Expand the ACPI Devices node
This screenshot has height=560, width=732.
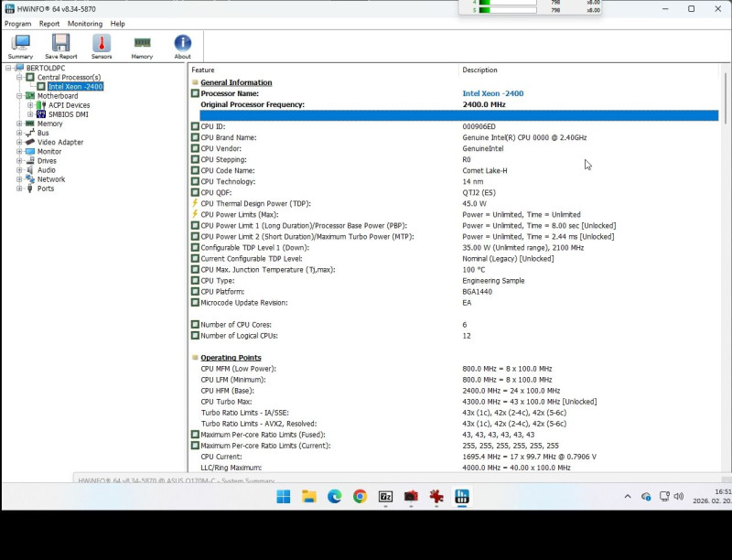[30, 105]
